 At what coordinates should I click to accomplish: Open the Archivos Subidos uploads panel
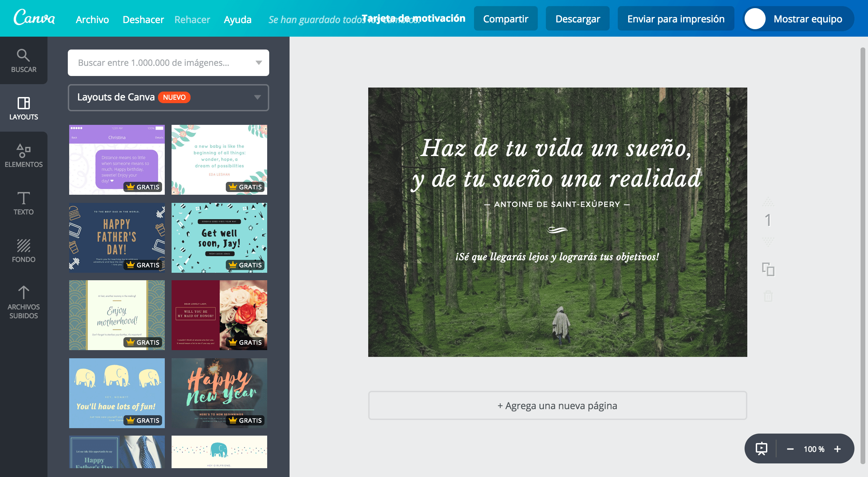[24, 302]
